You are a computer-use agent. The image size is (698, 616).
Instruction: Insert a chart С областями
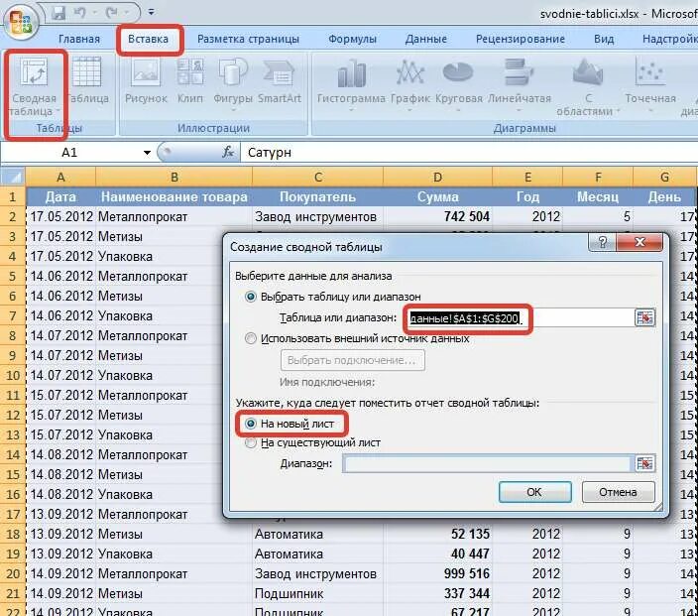tap(588, 87)
